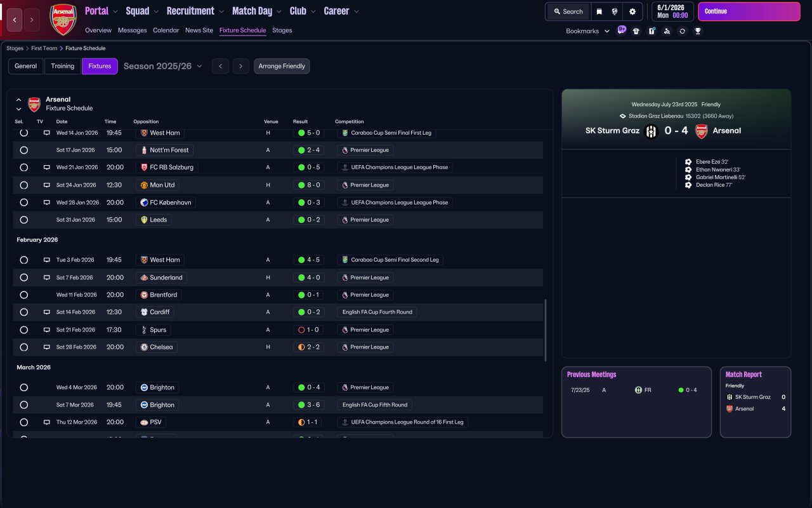The height and width of the screenshot is (508, 812).
Task: Select the Chelsea fixture radio button
Action: click(x=24, y=347)
